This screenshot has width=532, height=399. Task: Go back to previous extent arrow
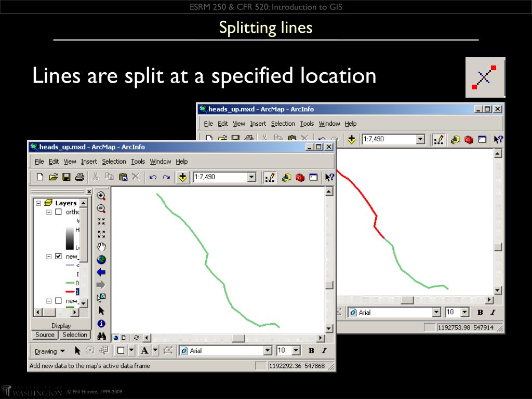pos(101,272)
